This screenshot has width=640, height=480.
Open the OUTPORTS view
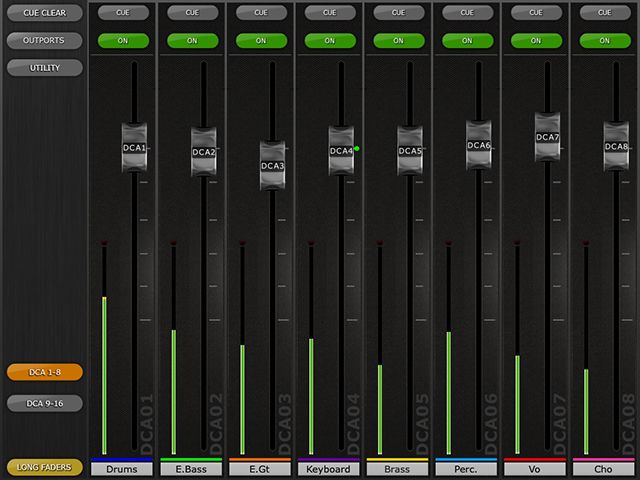(x=44, y=41)
